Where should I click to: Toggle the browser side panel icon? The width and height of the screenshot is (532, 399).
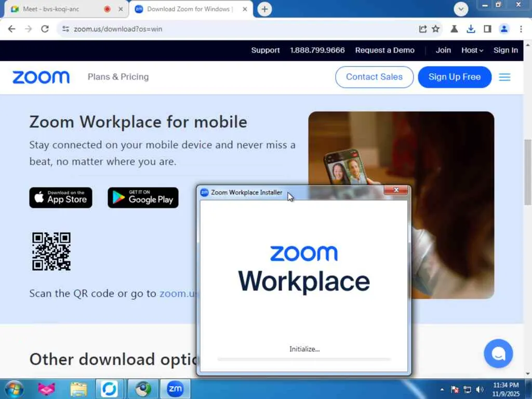[x=487, y=29]
